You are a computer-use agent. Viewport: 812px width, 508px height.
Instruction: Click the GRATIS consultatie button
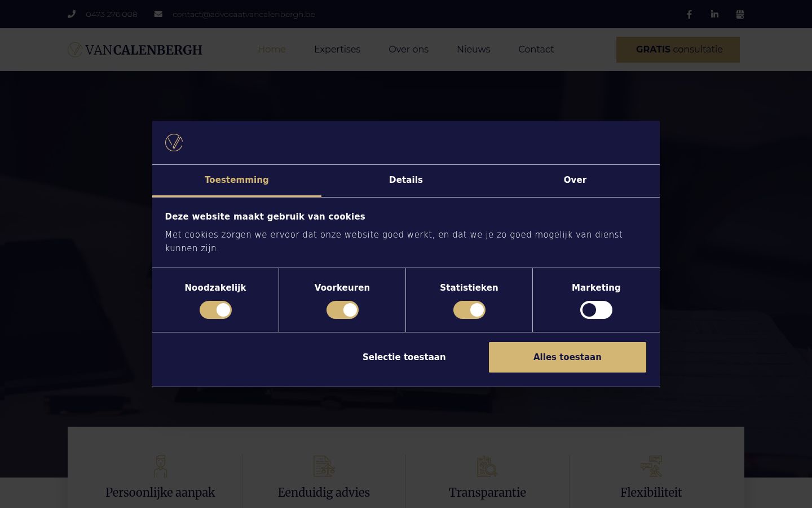tap(678, 50)
